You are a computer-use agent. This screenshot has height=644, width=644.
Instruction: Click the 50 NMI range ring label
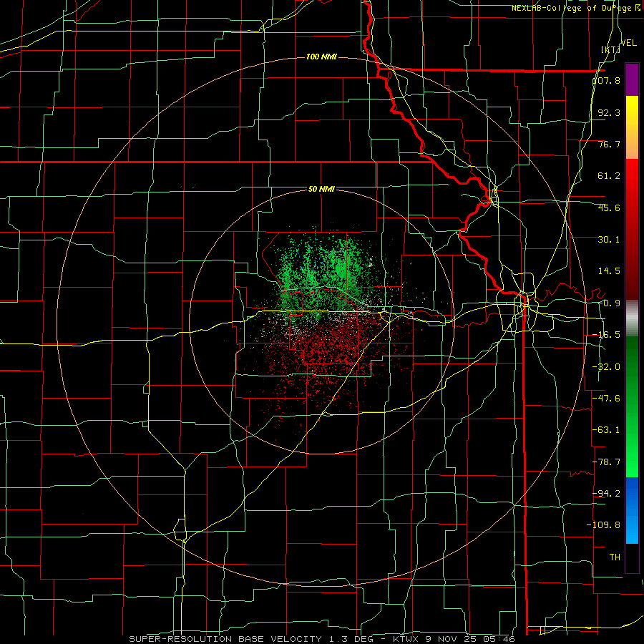pos(321,190)
